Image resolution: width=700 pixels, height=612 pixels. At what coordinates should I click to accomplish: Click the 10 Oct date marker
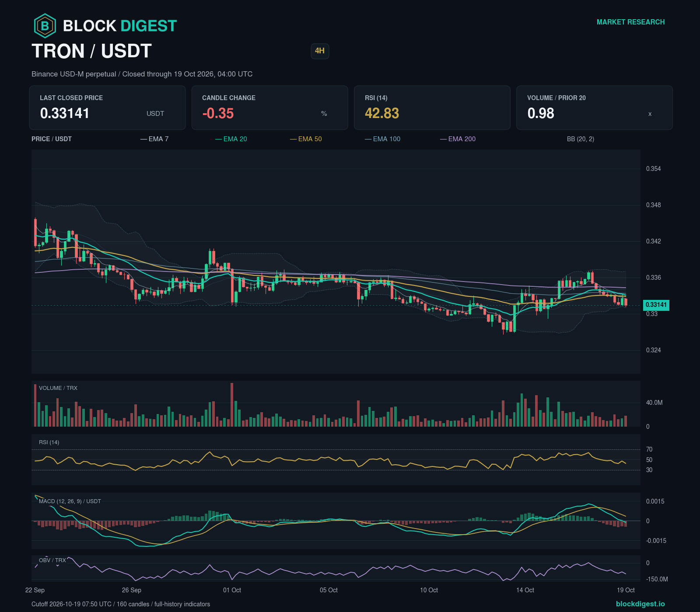click(x=429, y=590)
